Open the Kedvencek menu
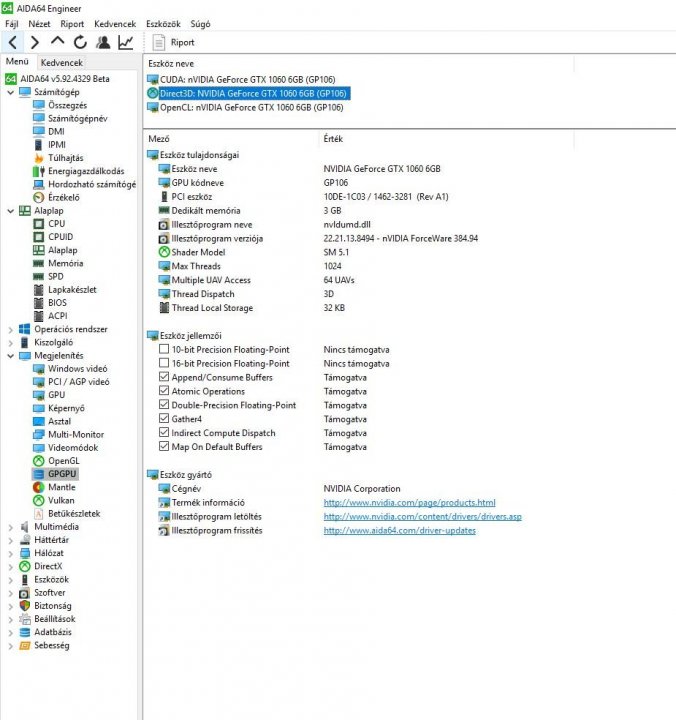This screenshot has height=720, width=676. coord(115,24)
